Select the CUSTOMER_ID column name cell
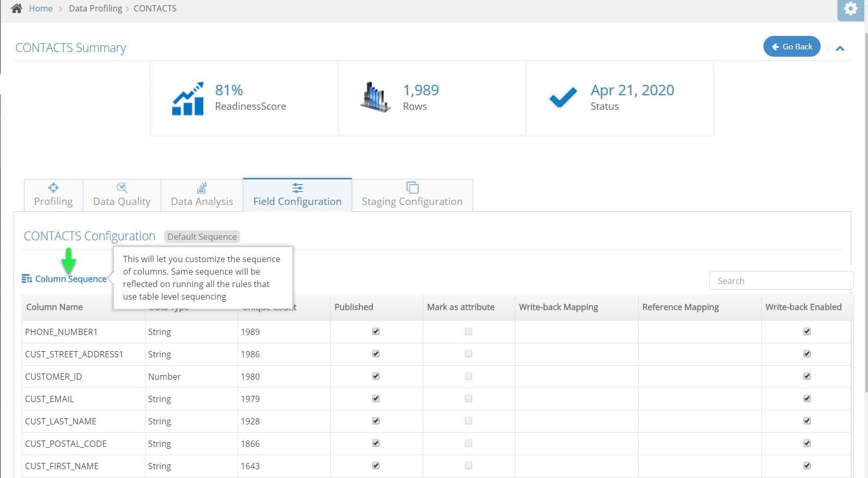This screenshot has height=478, width=868. [84, 377]
